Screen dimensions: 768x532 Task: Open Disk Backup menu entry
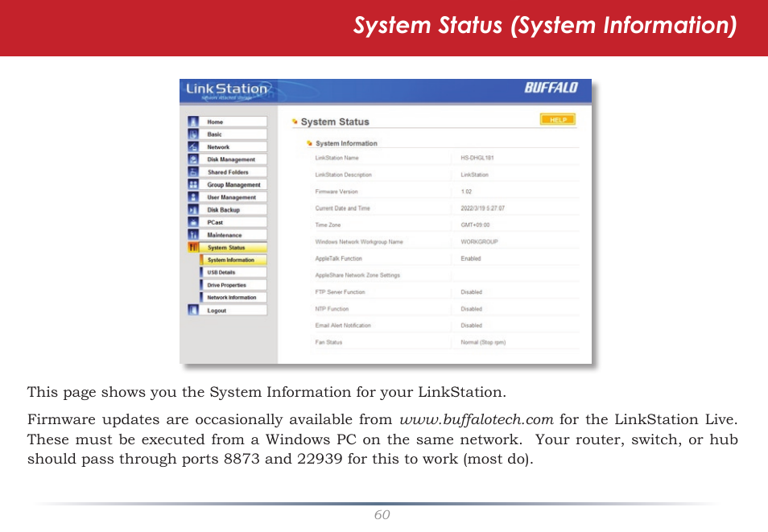(x=233, y=210)
